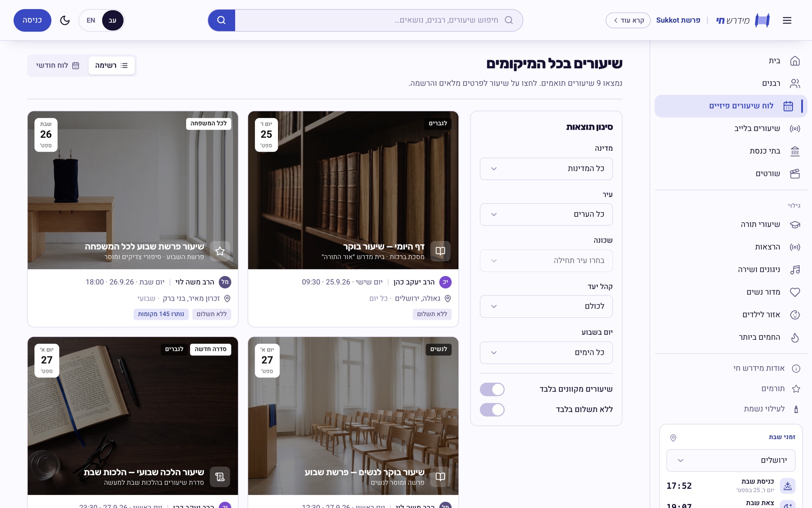Switch language to EN
Viewport: 812px width, 508px height.
pyautogui.click(x=91, y=20)
